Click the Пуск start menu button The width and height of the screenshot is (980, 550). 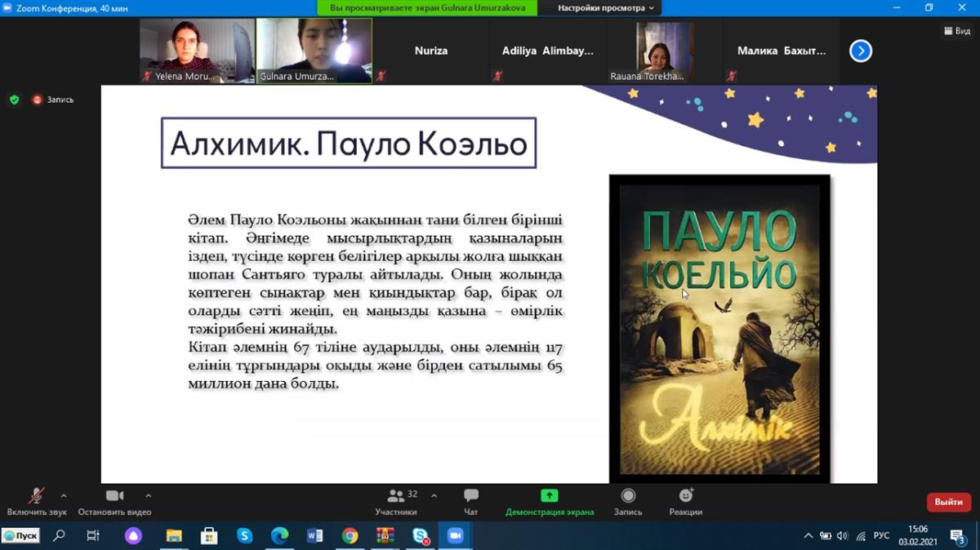21,535
